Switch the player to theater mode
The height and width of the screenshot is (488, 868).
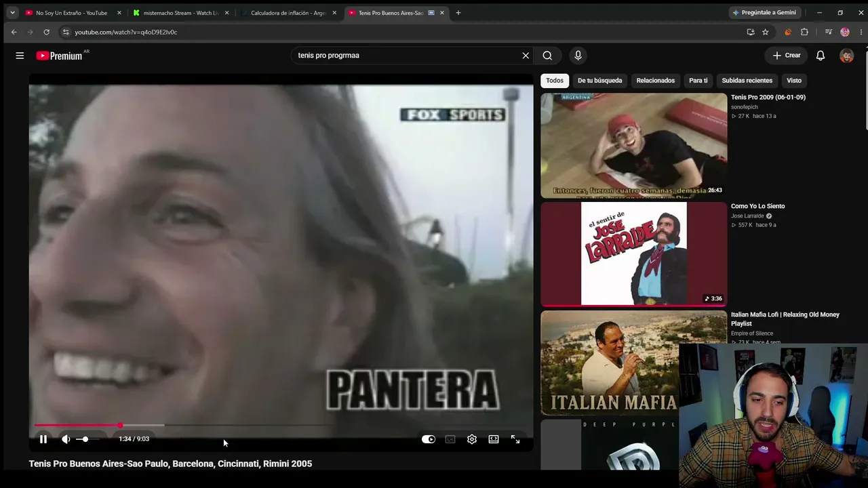pyautogui.click(x=494, y=439)
